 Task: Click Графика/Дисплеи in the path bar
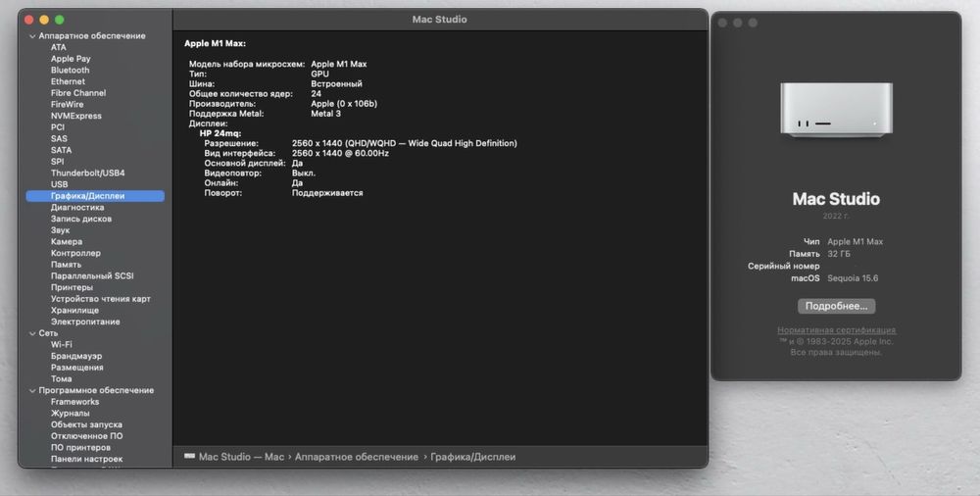(473, 457)
